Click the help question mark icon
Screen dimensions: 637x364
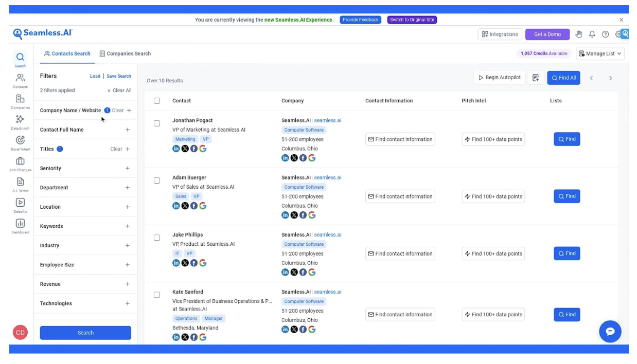(x=606, y=34)
